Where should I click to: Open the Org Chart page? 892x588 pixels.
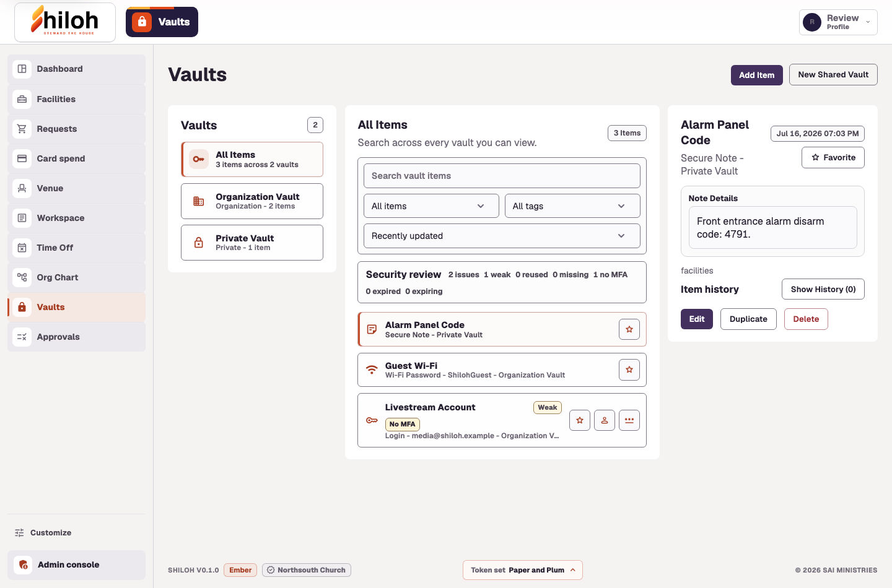[77, 277]
